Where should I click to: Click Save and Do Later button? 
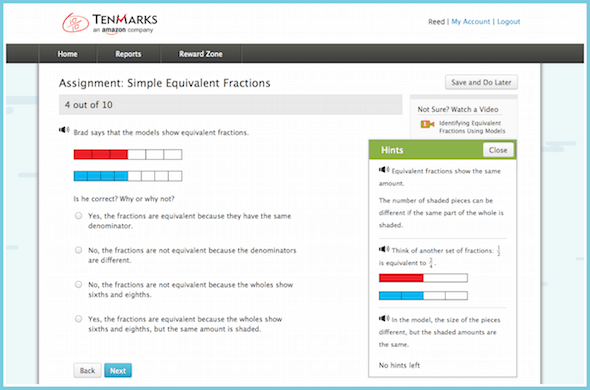click(x=481, y=82)
